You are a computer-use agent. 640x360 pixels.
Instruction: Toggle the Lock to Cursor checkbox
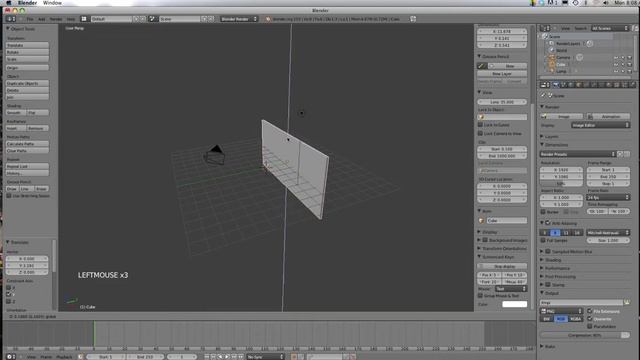click(x=480, y=124)
